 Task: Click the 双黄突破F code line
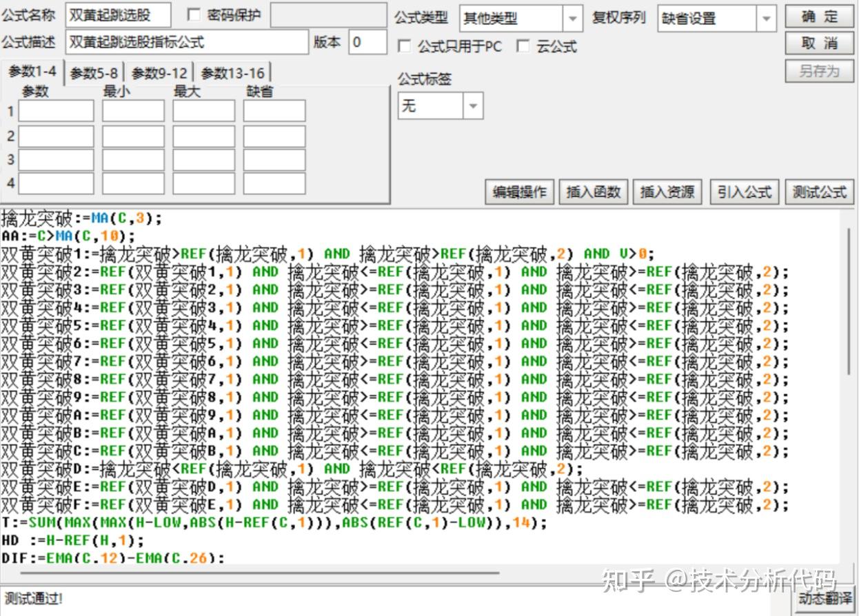395,504
